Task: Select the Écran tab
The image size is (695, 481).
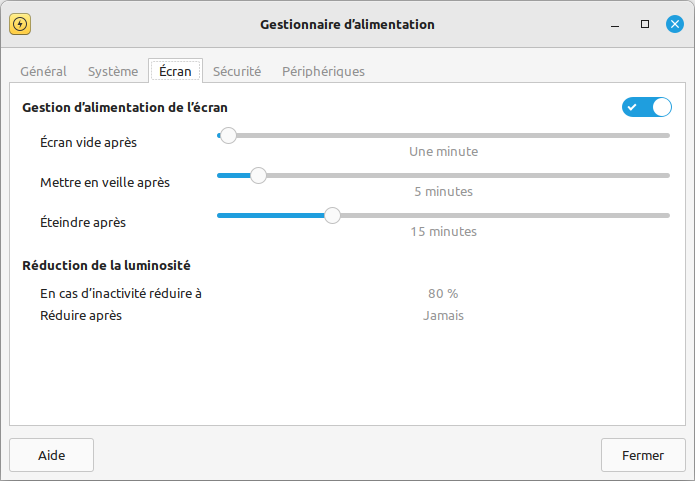Action: (x=176, y=71)
